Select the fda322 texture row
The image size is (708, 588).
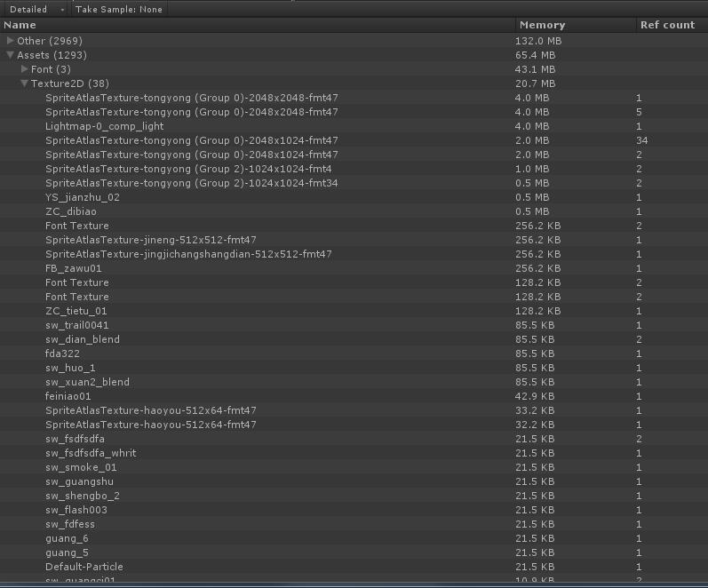tap(354, 354)
